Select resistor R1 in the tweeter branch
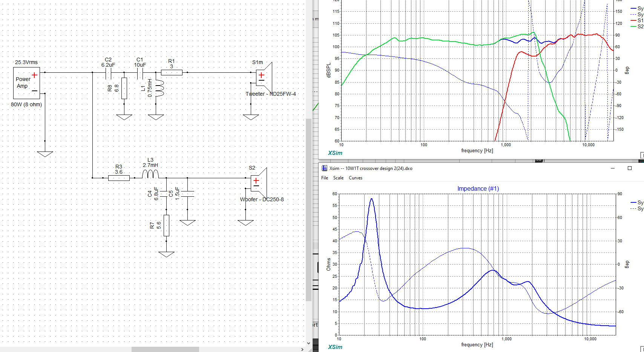Screen dimensions: 644x352 tap(172, 72)
